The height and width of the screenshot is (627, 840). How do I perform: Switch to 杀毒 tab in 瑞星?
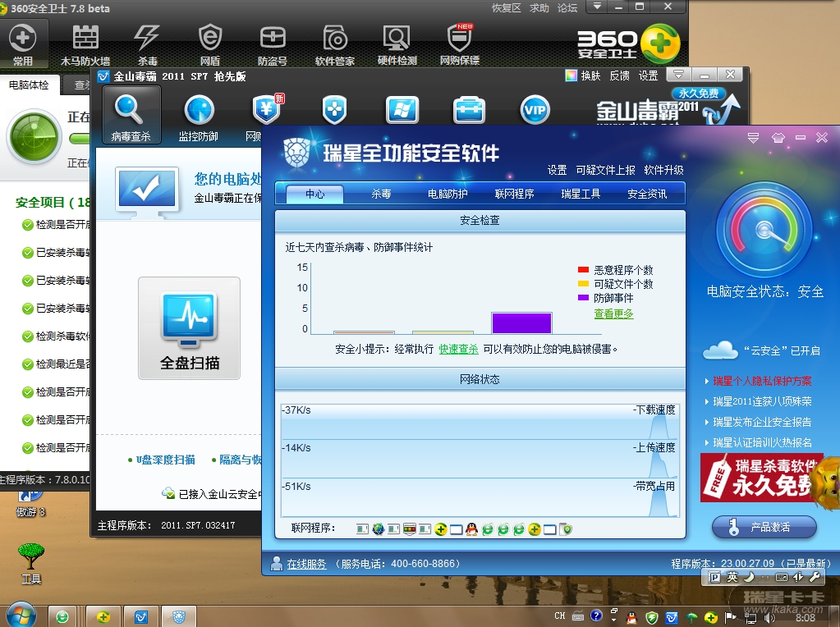pyautogui.click(x=381, y=194)
